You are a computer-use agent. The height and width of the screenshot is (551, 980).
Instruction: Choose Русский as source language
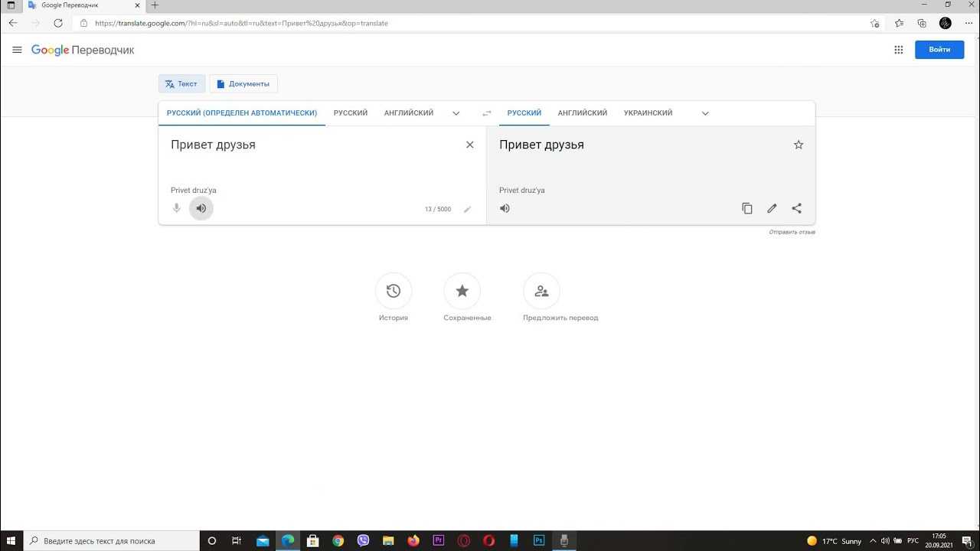[351, 113]
